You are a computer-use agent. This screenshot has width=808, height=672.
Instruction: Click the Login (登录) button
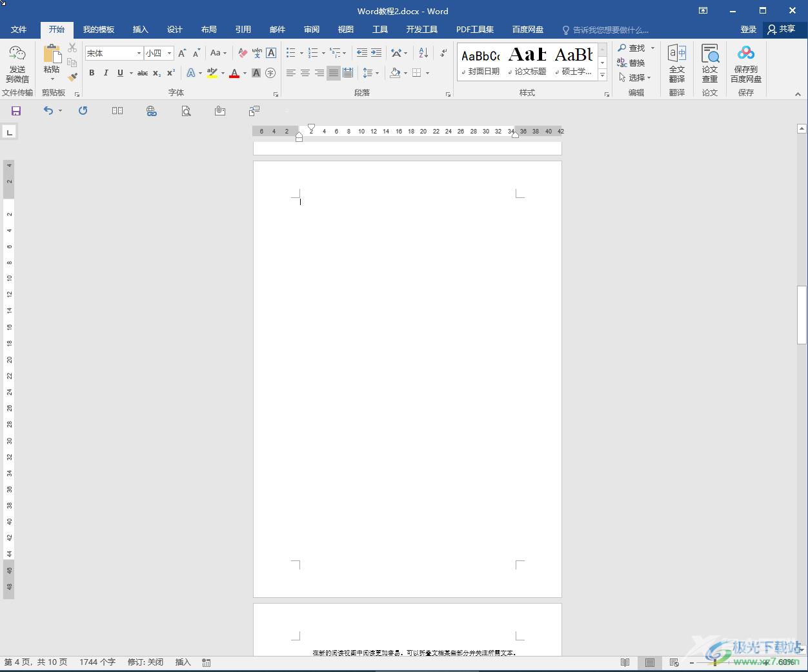click(x=748, y=30)
